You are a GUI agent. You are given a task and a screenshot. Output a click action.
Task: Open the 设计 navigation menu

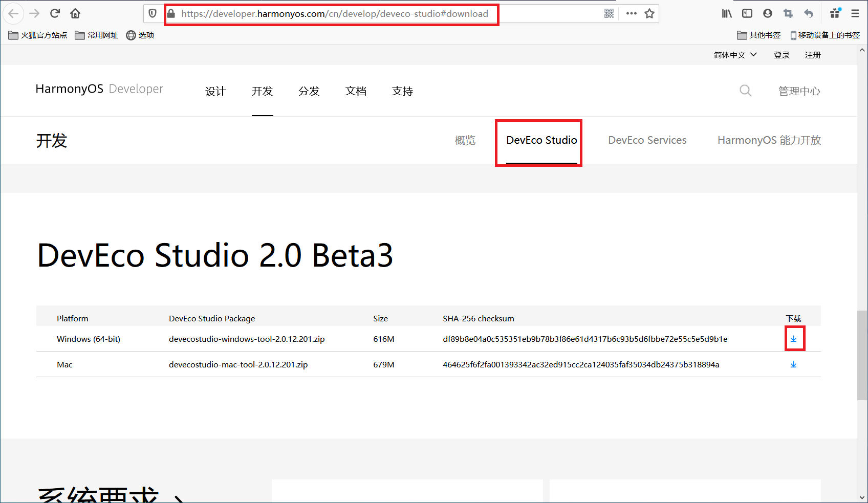point(215,91)
